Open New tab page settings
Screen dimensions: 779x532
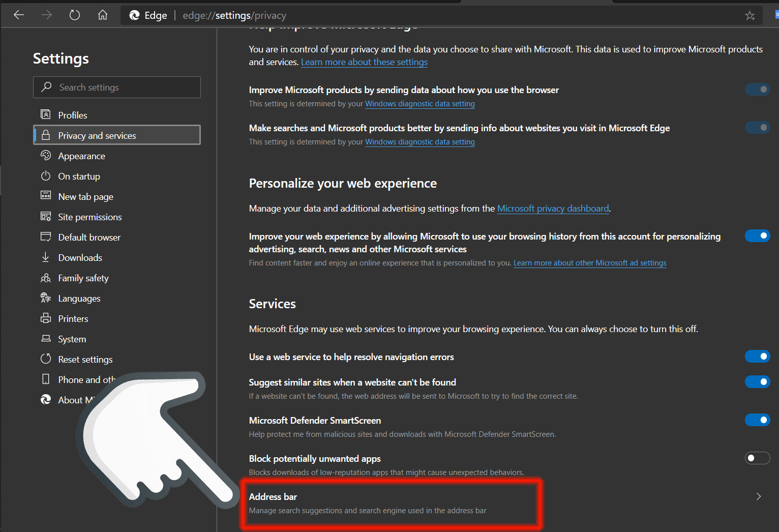(x=117, y=196)
